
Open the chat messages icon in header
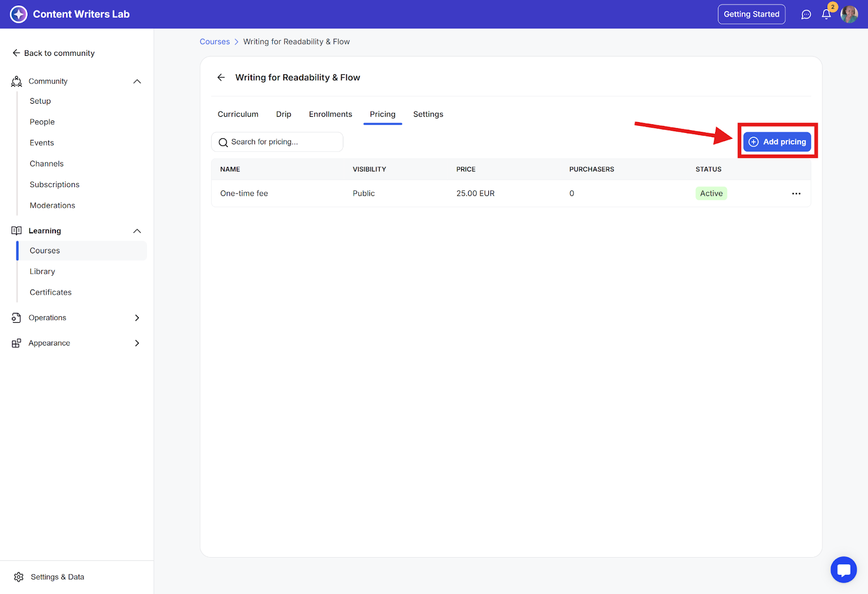pos(806,15)
